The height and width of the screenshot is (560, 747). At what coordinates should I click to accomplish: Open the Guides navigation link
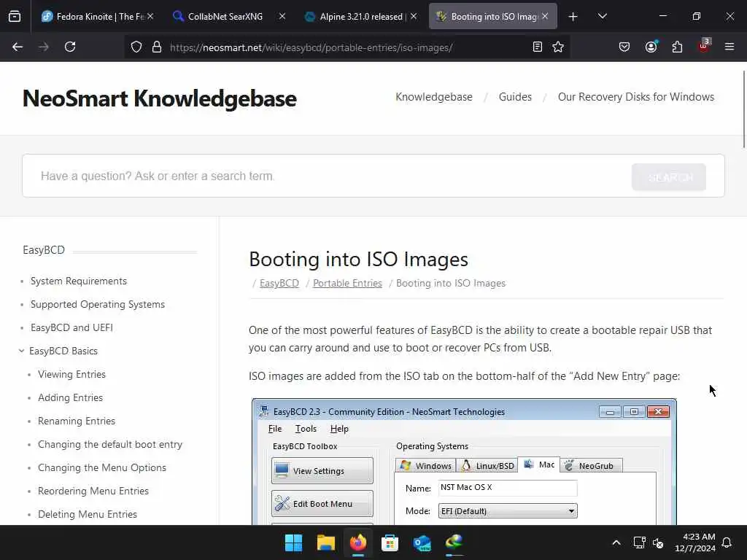(515, 97)
